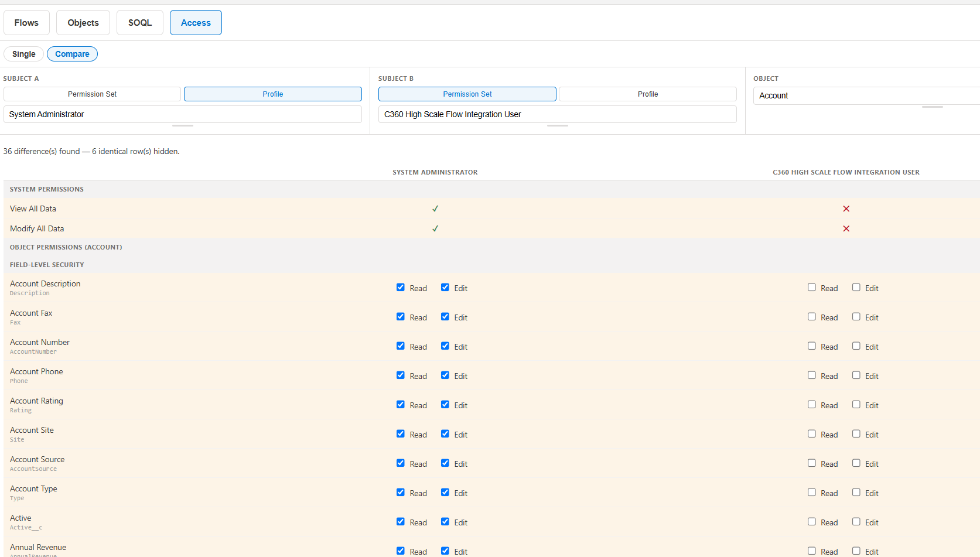Viewport: 980px width, 557px height.
Task: Toggle System Administrator Edit for Account Number
Action: pyautogui.click(x=445, y=346)
